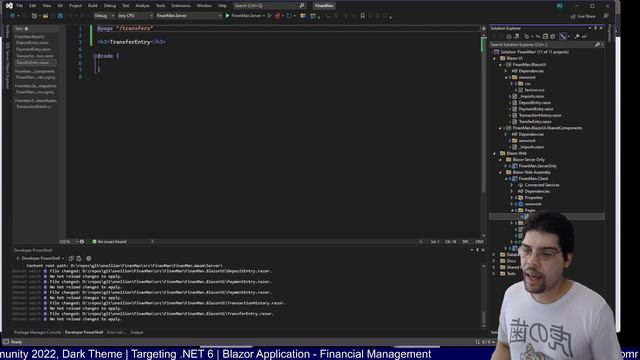The width and height of the screenshot is (640, 360).
Task: Open the Help menu
Action: 222,6
